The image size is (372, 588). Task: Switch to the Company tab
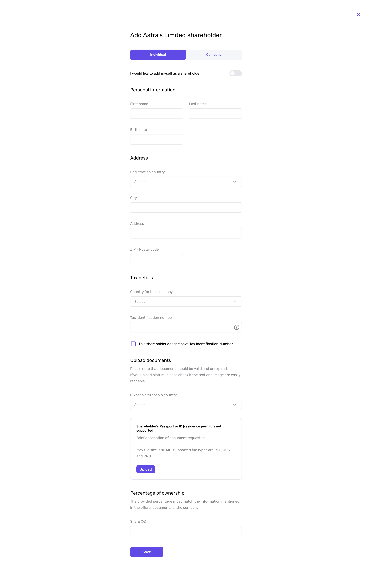214,55
